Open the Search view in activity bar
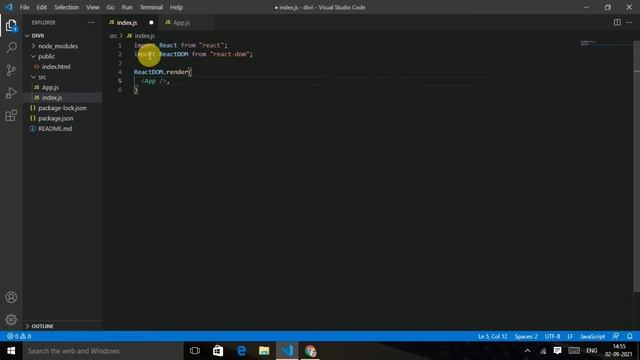Screen dimensions: 640x360 11,47
